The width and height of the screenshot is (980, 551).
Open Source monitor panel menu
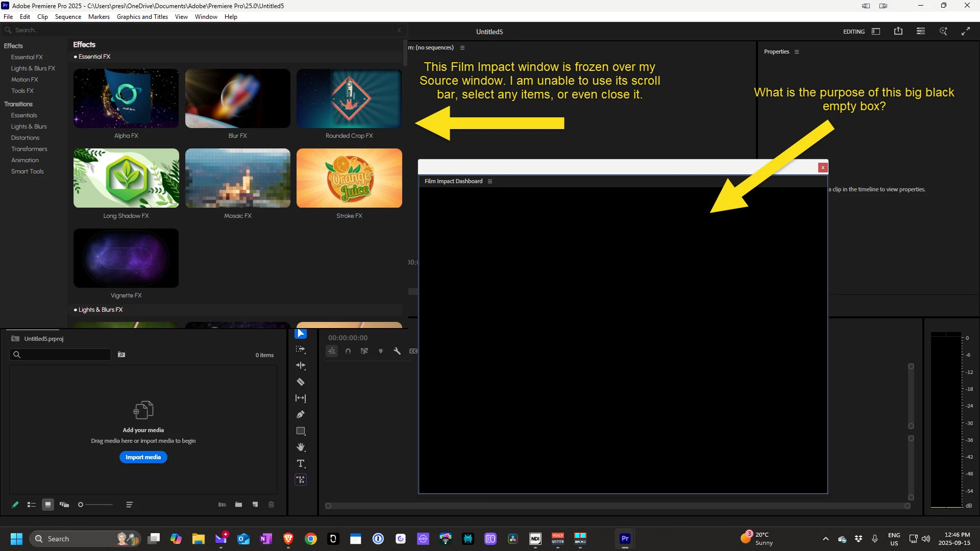462,47
